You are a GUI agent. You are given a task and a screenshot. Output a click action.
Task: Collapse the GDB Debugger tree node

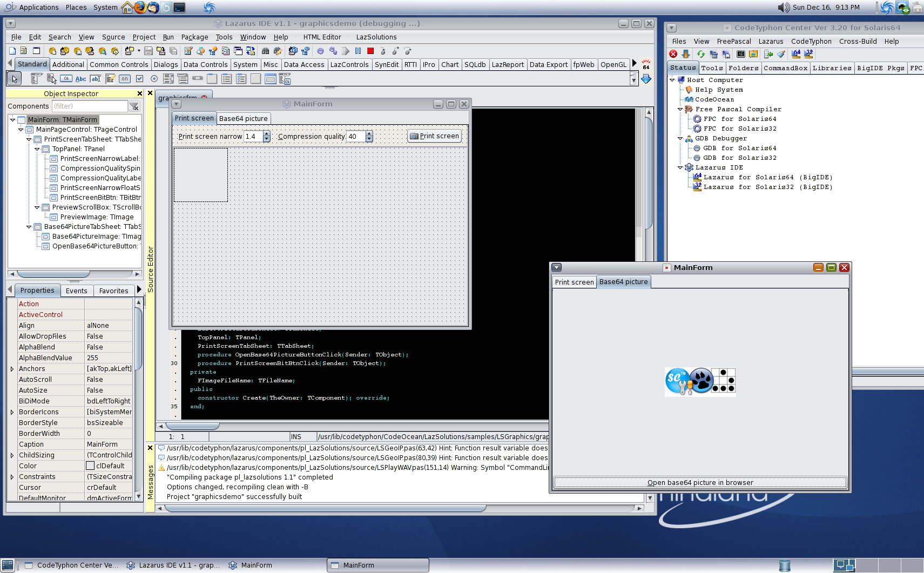680,138
